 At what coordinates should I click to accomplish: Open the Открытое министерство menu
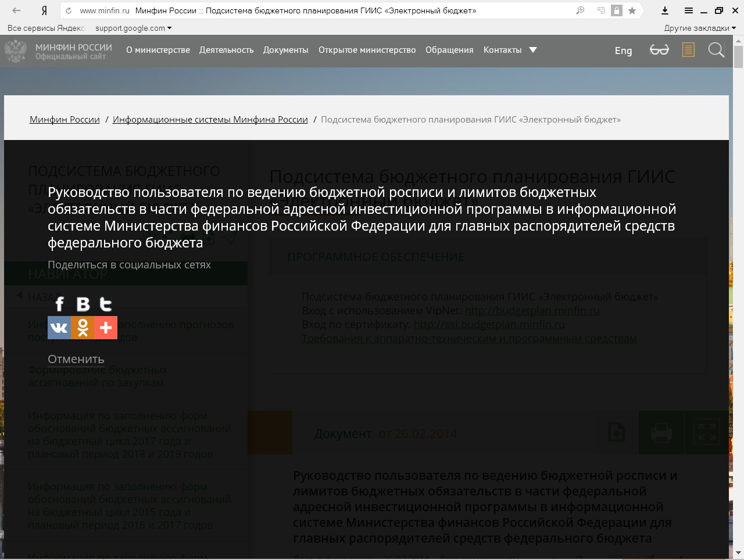(367, 50)
